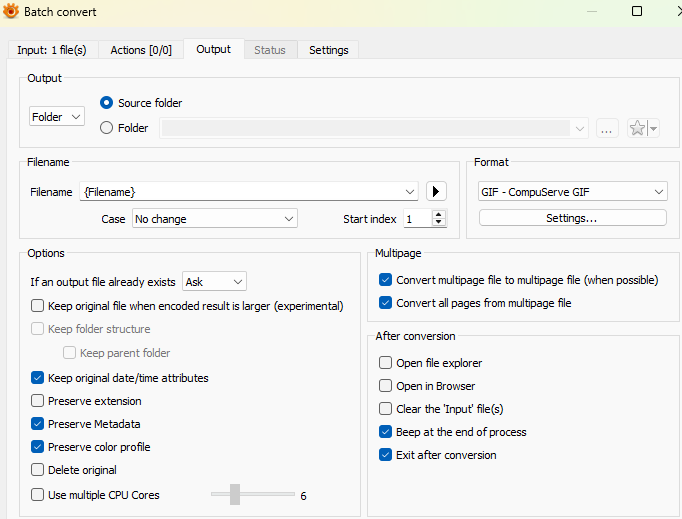
Task: Click the favorites dropdown arrow beside star
Action: click(x=653, y=128)
